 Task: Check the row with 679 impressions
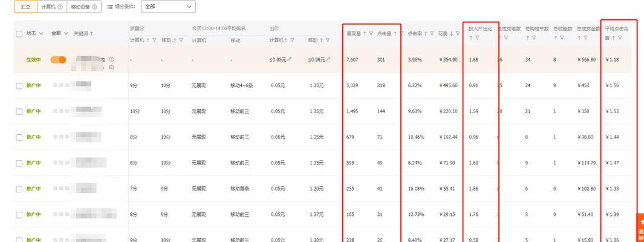19,138
